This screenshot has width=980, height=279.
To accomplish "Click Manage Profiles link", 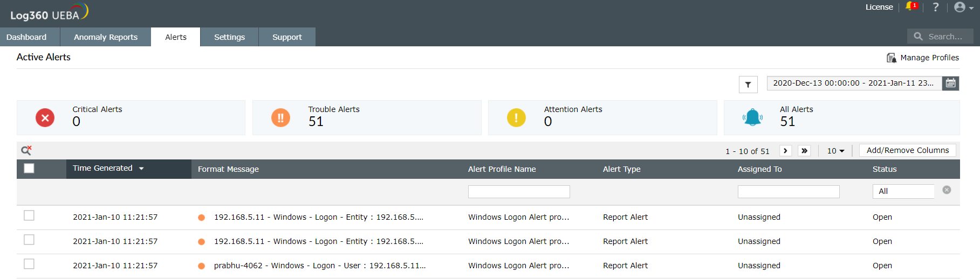I will click(923, 58).
